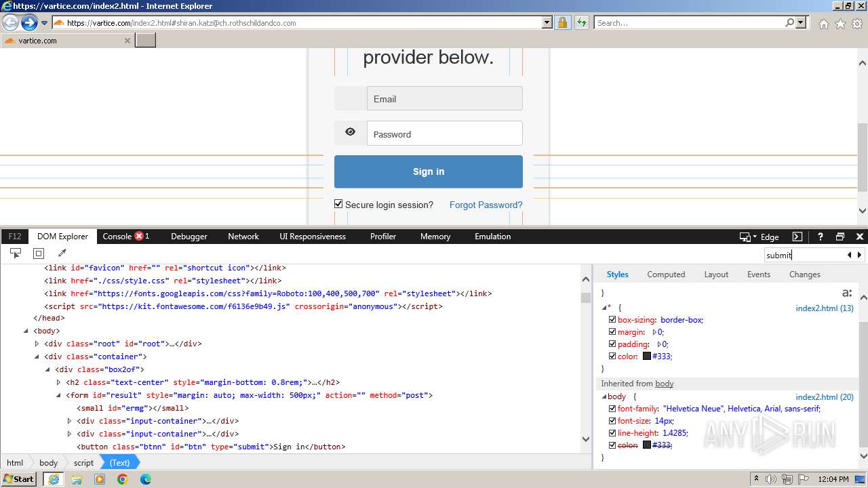This screenshot has width=868, height=488.
Task: Launch Edge from the taskbar
Action: tap(146, 479)
